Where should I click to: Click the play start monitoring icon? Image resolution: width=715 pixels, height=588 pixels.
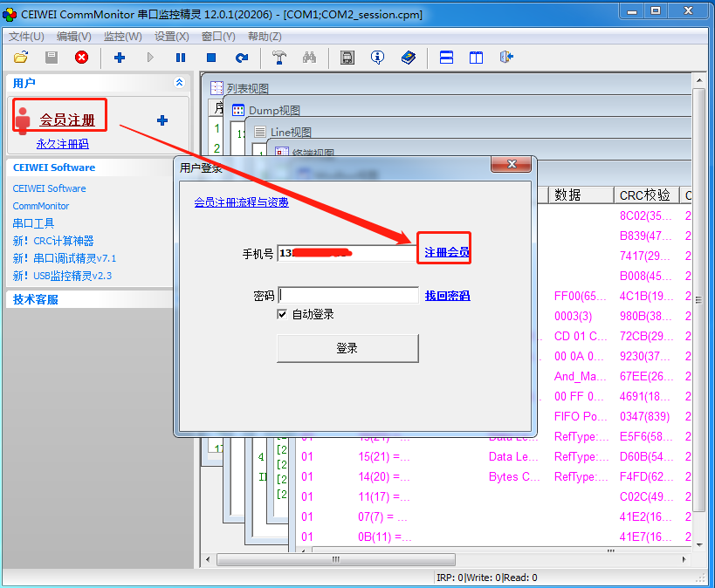(x=150, y=58)
